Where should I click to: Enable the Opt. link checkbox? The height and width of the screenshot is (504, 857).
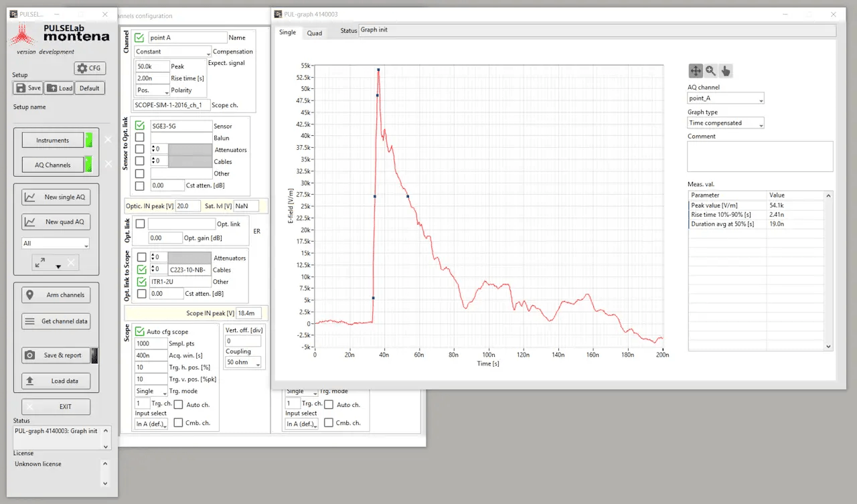[x=140, y=224]
